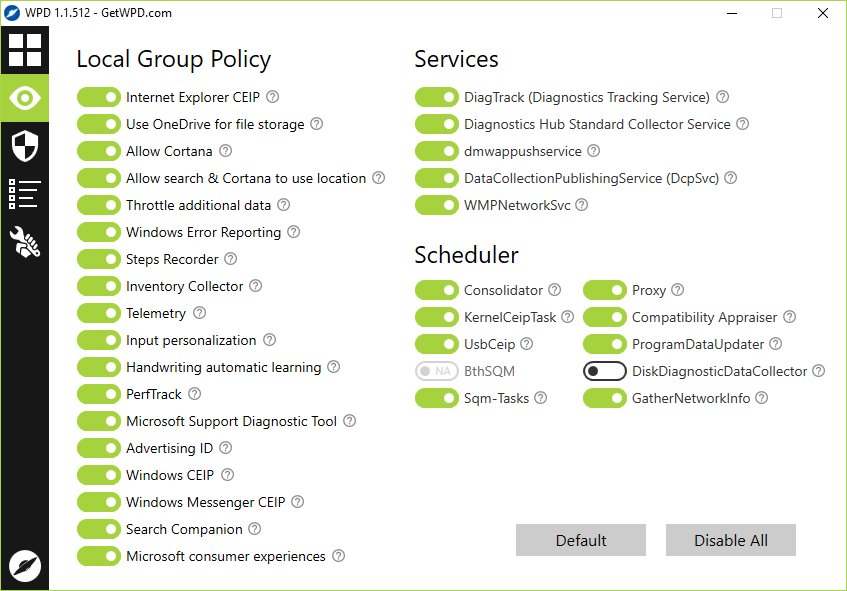The image size is (847, 591).
Task: Open the firewall shield sidebar icon
Action: tap(25, 146)
